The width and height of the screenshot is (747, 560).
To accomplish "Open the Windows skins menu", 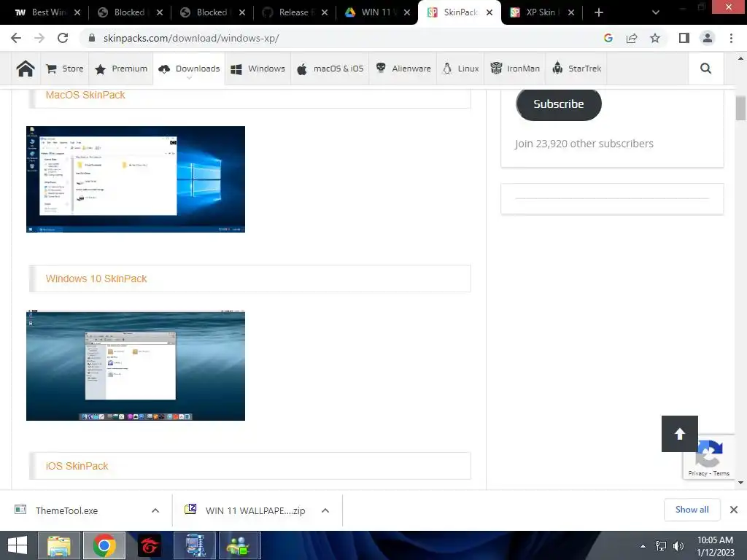I will point(258,69).
